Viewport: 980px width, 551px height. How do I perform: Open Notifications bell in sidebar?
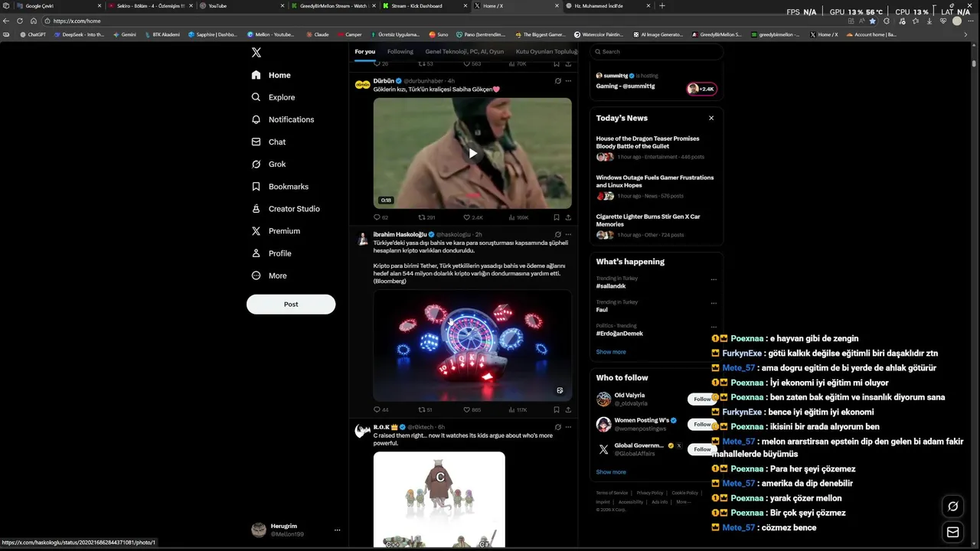pyautogui.click(x=256, y=119)
